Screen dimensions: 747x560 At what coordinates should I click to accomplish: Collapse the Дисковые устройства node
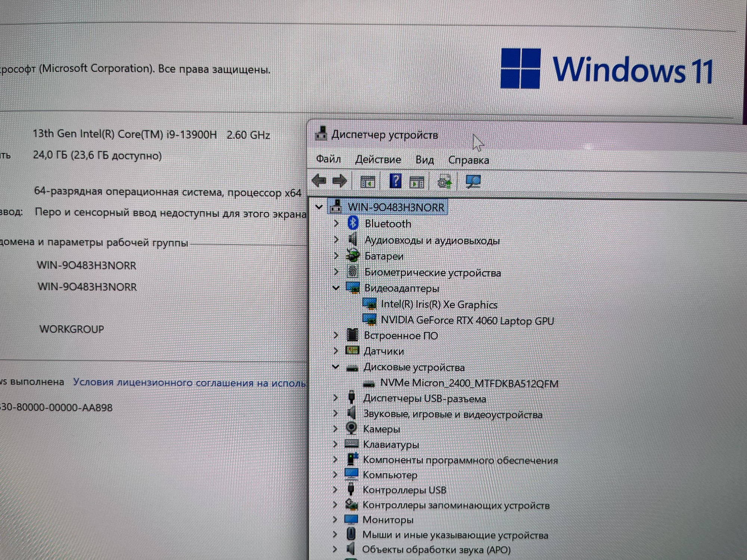[335, 367]
